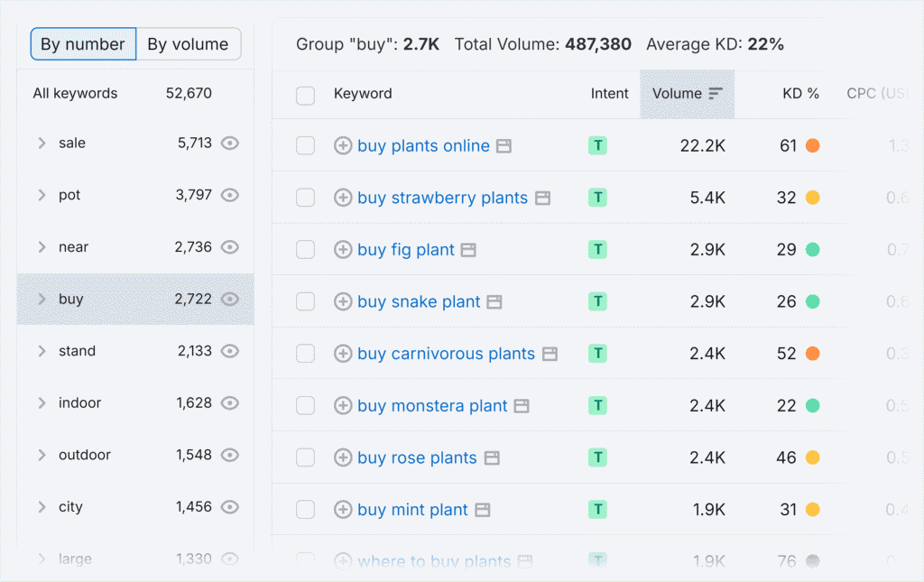This screenshot has height=582, width=924.
Task: Click the Keyword column header
Action: [x=363, y=94]
